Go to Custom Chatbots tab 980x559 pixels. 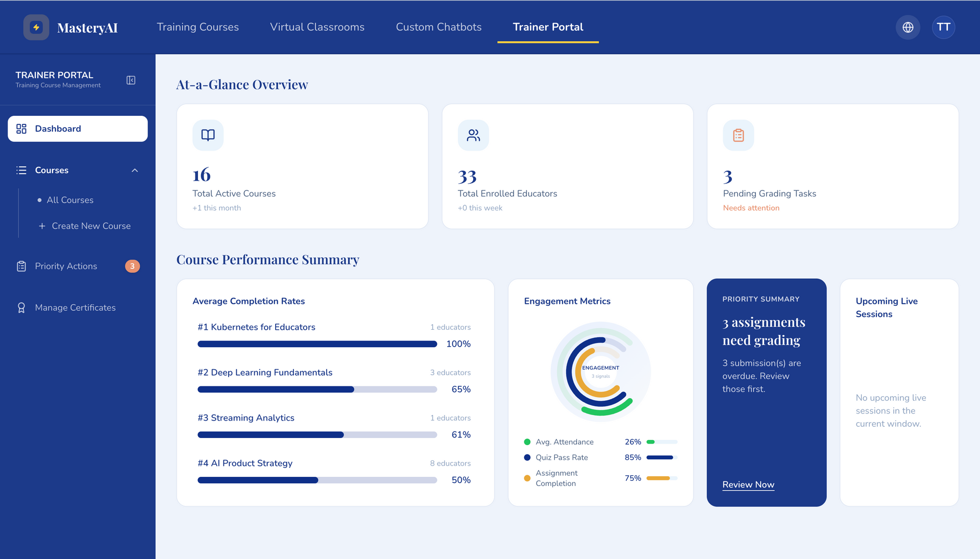(x=438, y=27)
